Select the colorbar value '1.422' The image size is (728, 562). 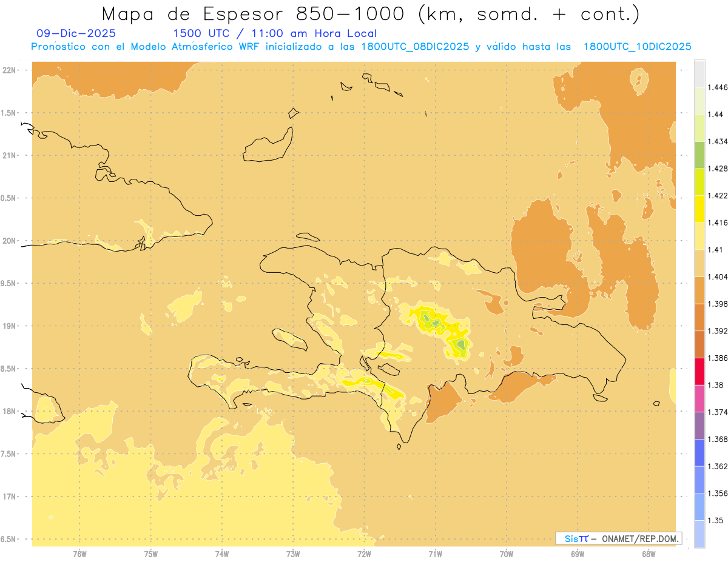719,195
